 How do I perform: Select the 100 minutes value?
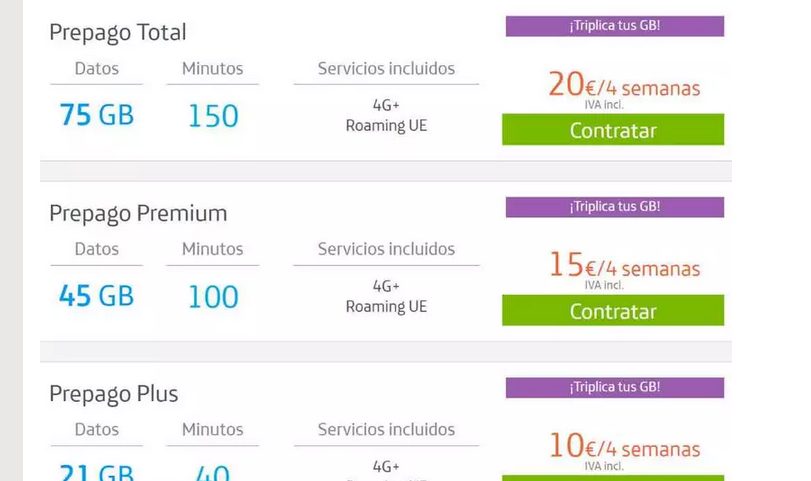[213, 297]
